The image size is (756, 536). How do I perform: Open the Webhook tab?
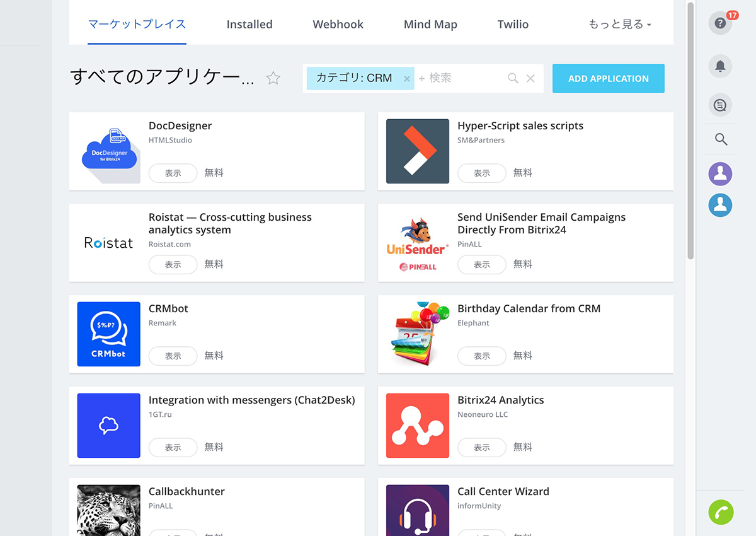click(x=338, y=25)
